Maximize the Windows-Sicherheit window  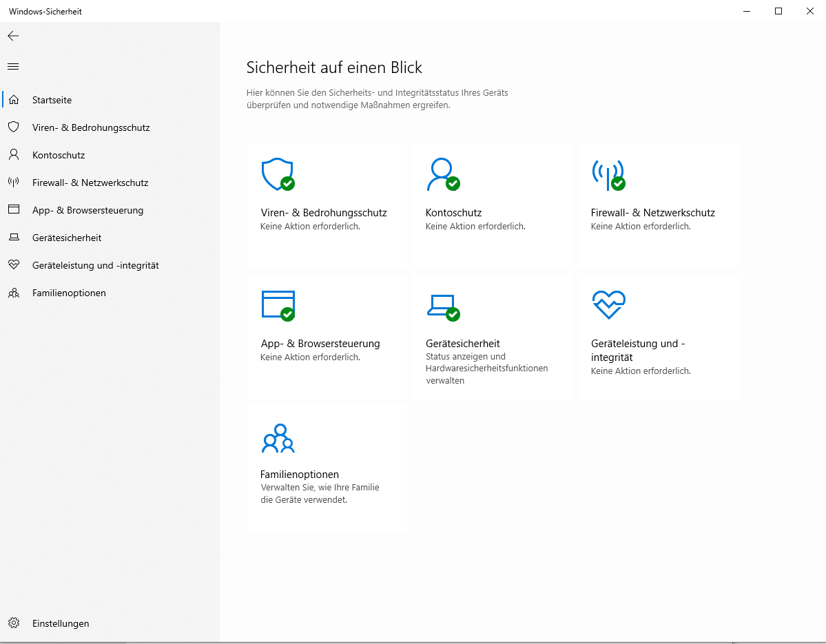(778, 11)
